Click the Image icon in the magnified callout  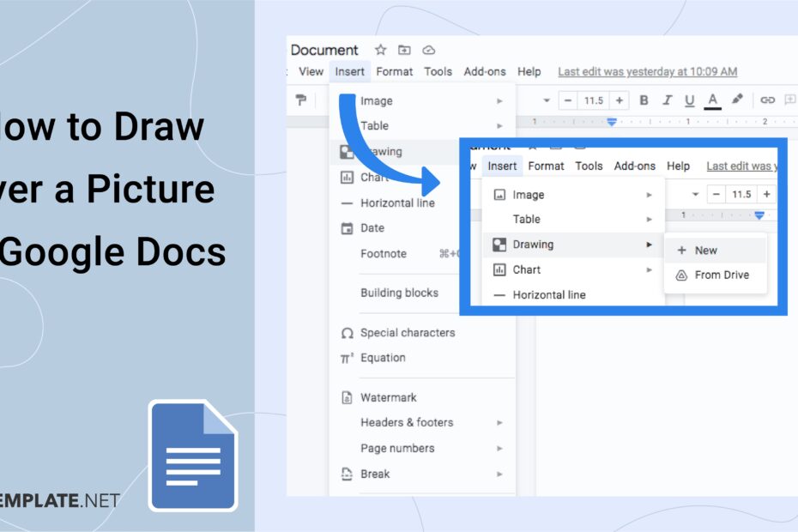[499, 195]
